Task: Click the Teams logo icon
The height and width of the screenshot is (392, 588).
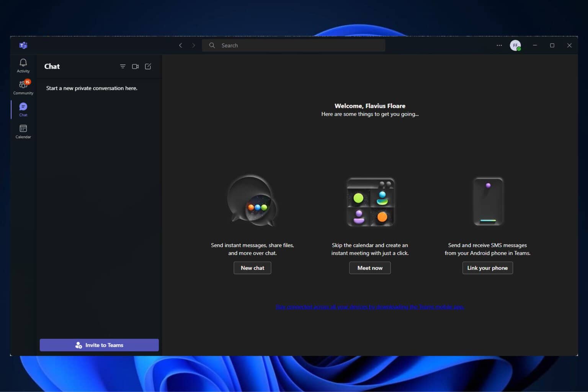Action: click(23, 45)
